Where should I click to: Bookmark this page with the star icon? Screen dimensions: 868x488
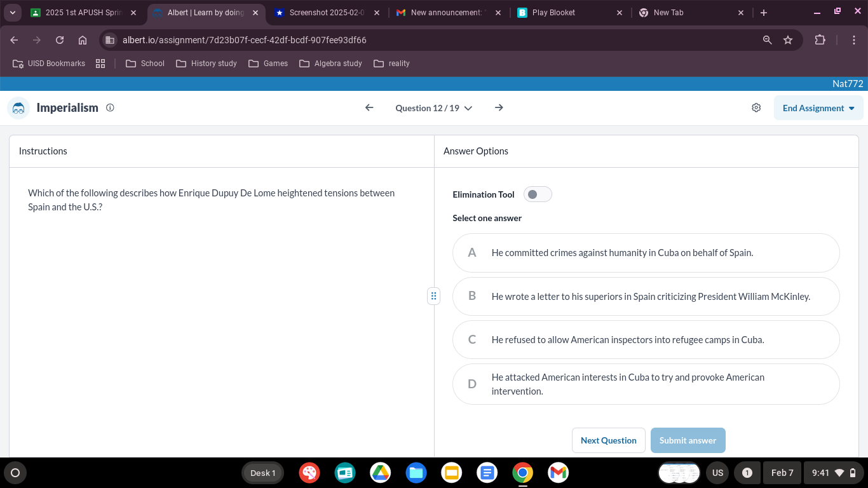click(x=788, y=40)
